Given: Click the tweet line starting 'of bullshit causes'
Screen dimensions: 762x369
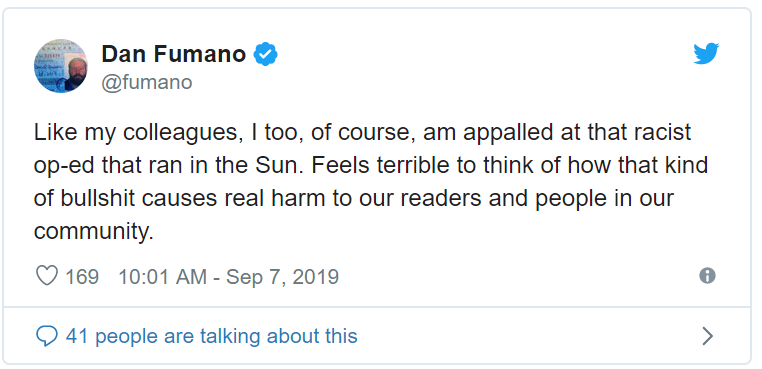Looking at the screenshot, I should point(353,199).
